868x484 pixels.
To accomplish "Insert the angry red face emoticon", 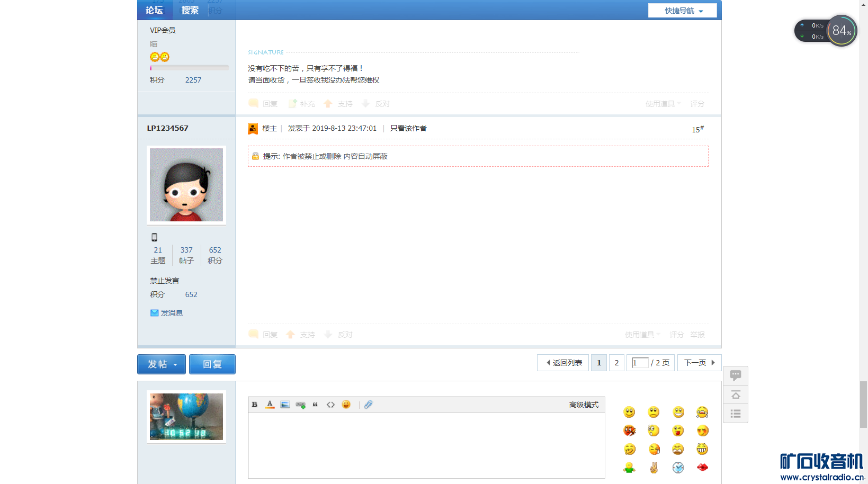I will [x=629, y=431].
